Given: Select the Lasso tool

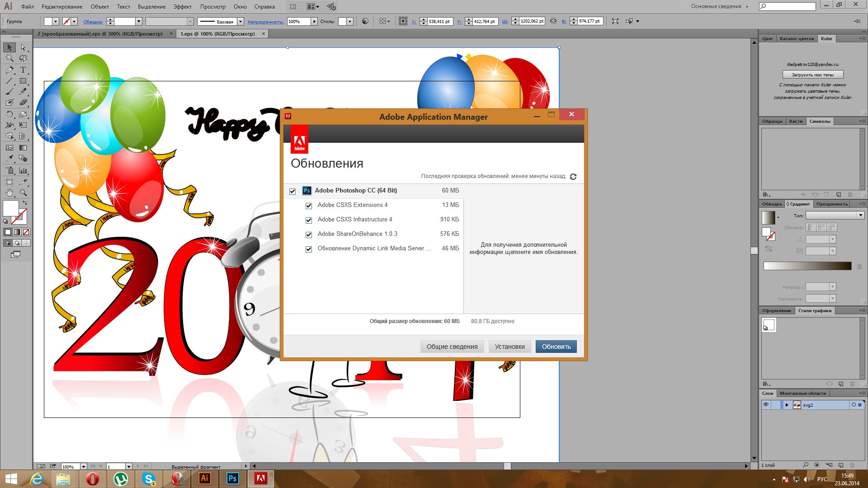Looking at the screenshot, I should (23, 58).
